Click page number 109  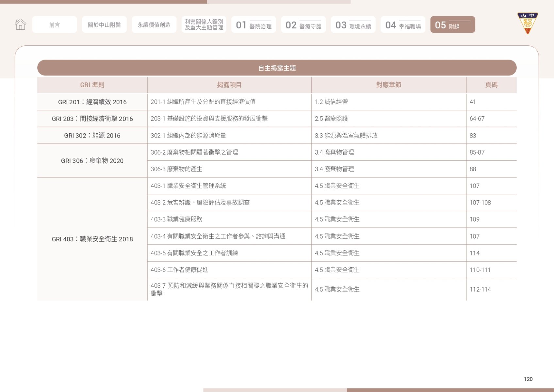click(x=475, y=220)
